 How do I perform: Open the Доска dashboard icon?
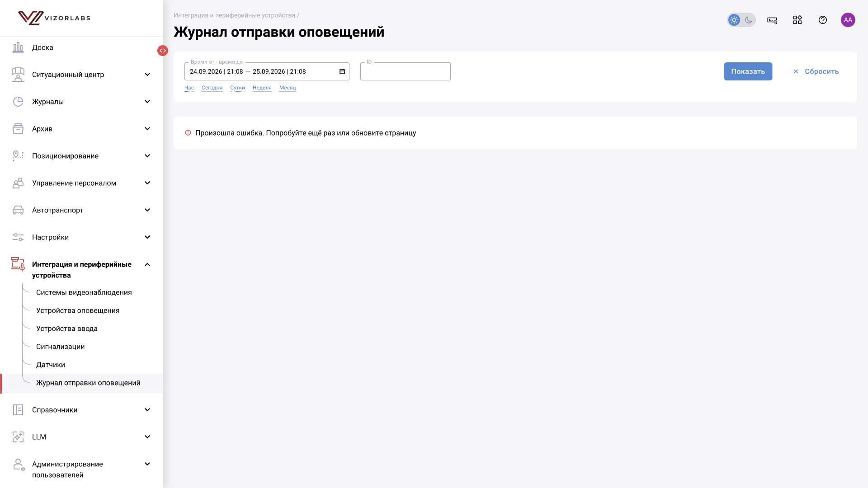[18, 47]
